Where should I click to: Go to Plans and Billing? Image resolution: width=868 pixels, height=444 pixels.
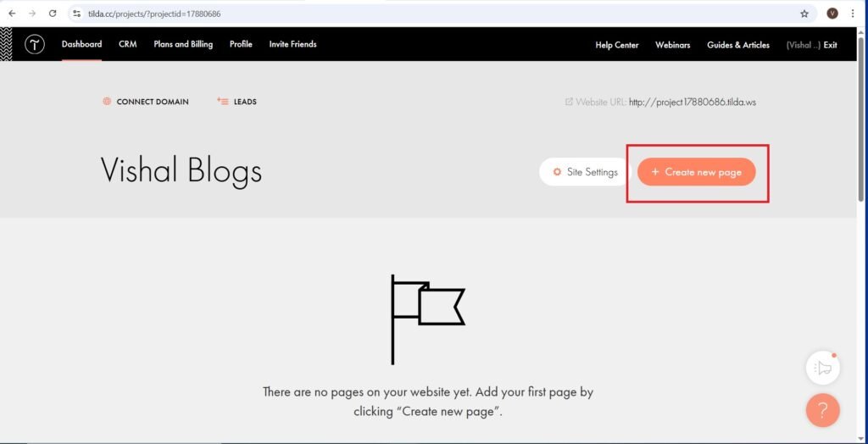pos(183,44)
